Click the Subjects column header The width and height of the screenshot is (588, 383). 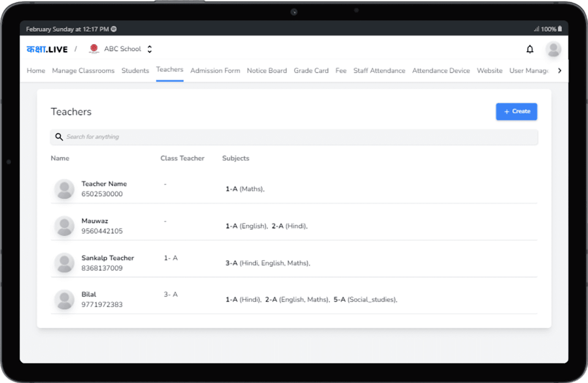point(236,158)
